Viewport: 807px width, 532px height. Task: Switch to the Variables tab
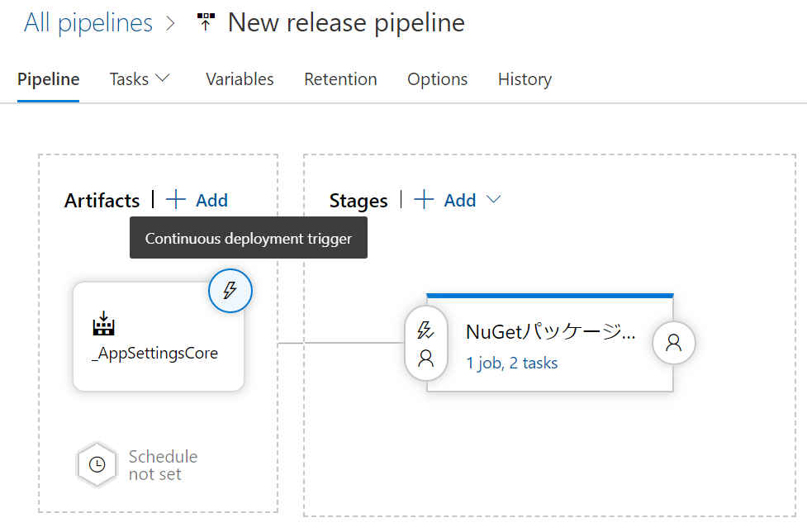[240, 79]
